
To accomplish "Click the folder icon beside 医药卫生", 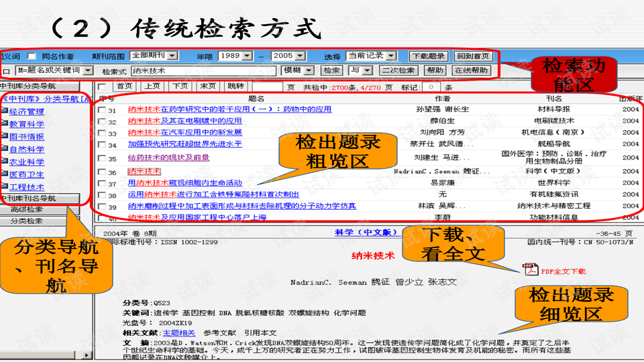I will pos(5,174).
